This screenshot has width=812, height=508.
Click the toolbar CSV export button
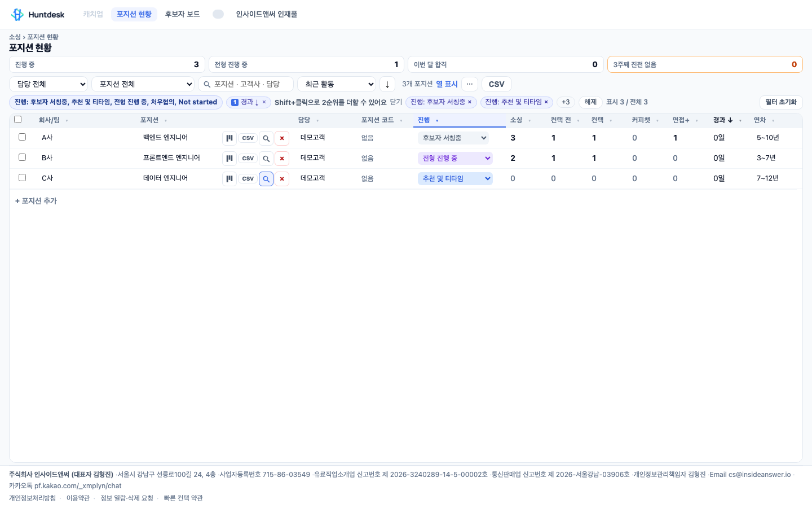(x=497, y=84)
